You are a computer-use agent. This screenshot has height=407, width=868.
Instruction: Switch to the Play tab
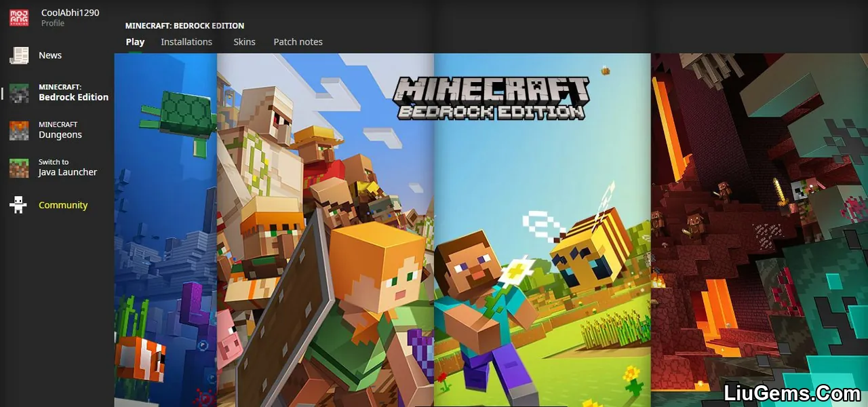pyautogui.click(x=135, y=42)
